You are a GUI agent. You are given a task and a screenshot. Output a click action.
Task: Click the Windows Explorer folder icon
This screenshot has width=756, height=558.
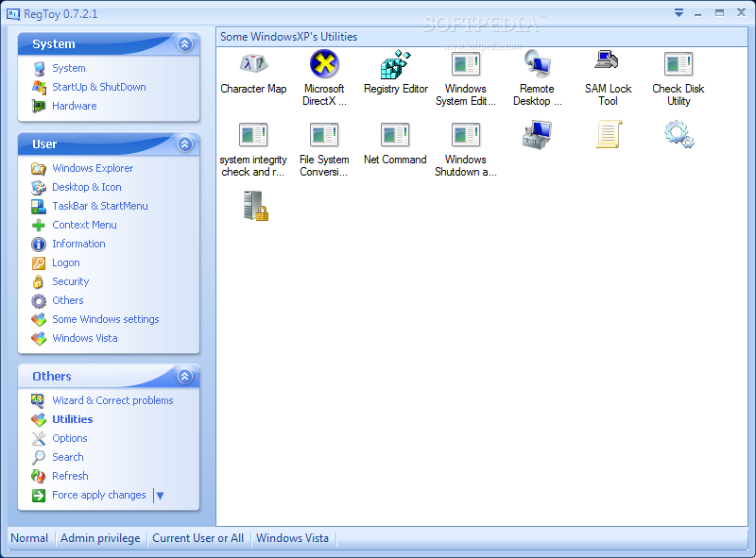click(39, 168)
